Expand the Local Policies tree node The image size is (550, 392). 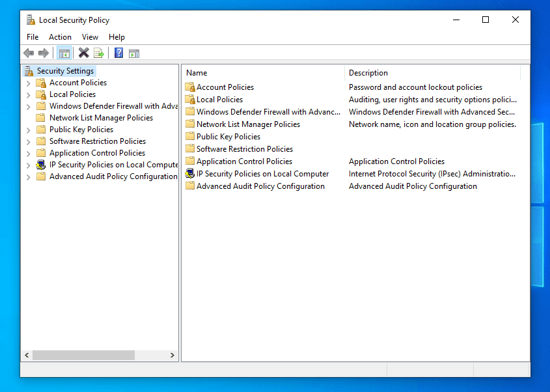27,94
